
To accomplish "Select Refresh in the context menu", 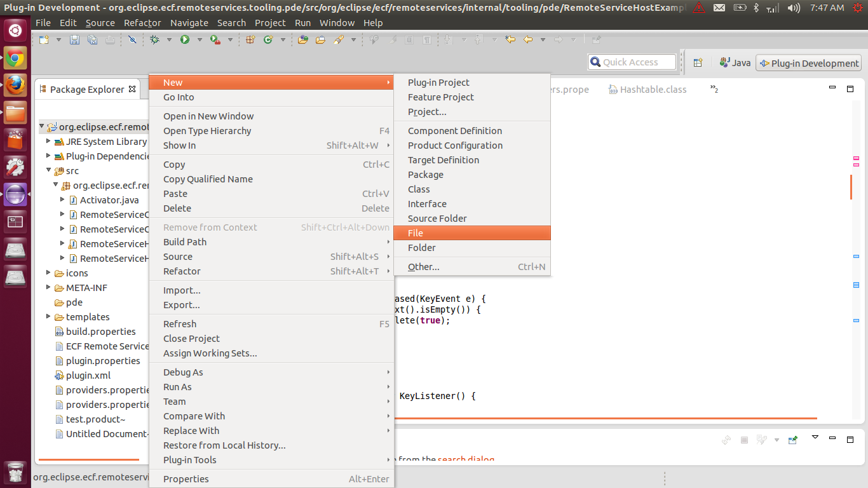I will coord(271,323).
